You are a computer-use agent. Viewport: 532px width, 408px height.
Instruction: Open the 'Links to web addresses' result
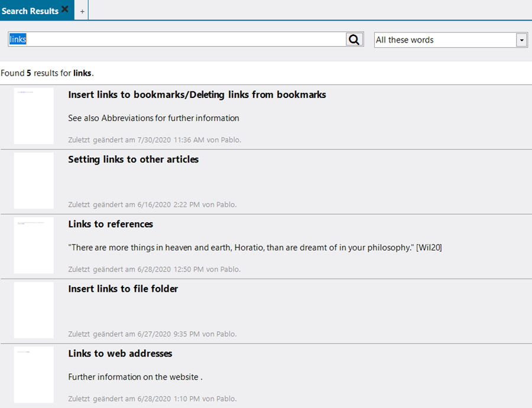(120, 354)
